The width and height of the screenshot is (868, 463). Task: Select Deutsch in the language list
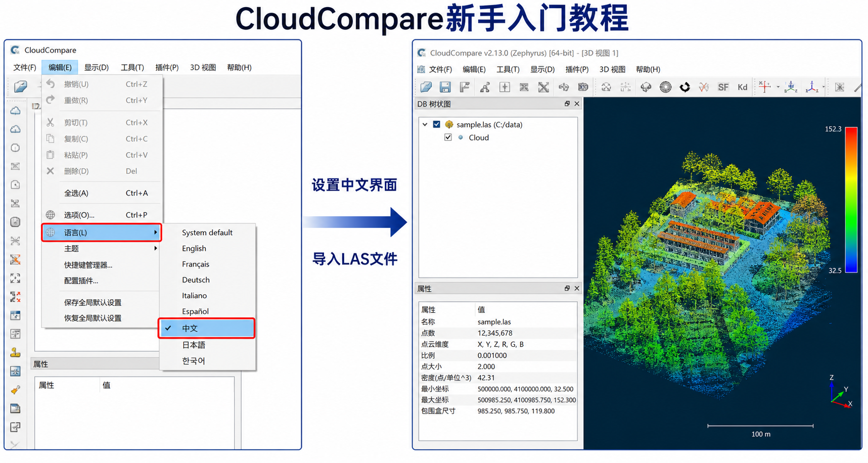[x=196, y=280]
